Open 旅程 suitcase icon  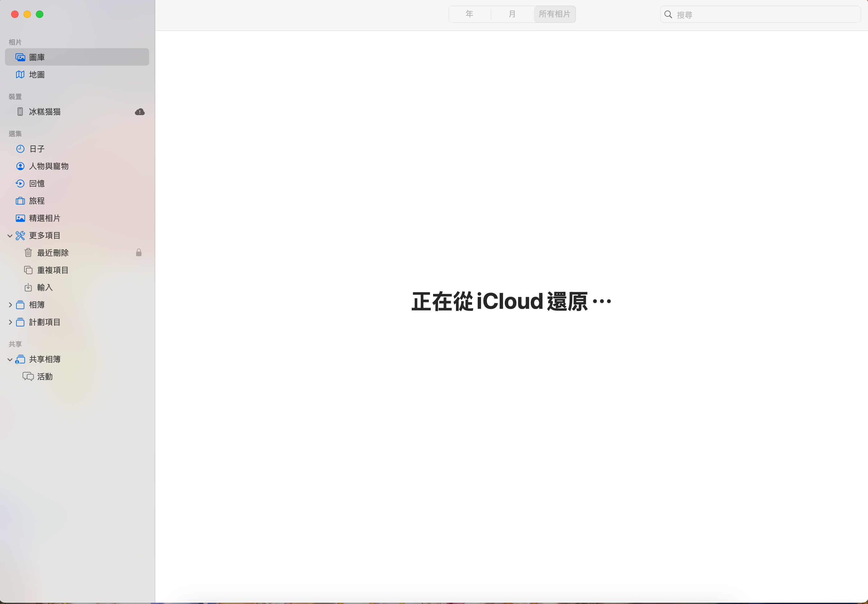coord(20,201)
